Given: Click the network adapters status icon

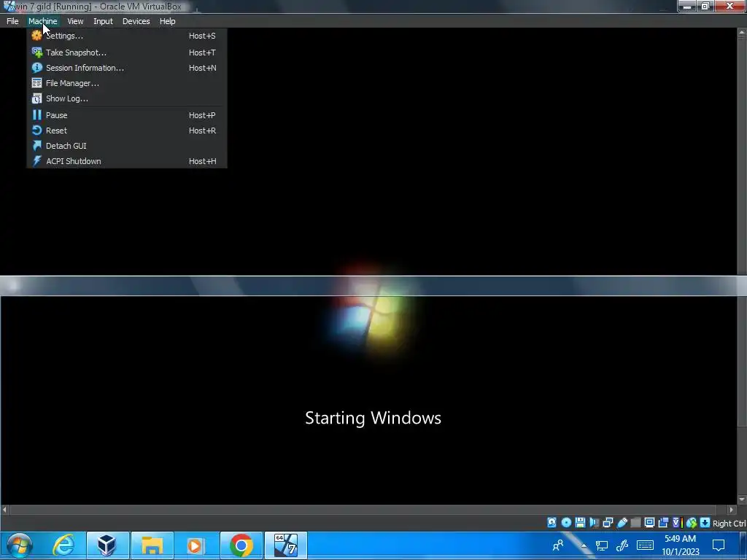Looking at the screenshot, I should coord(608,523).
